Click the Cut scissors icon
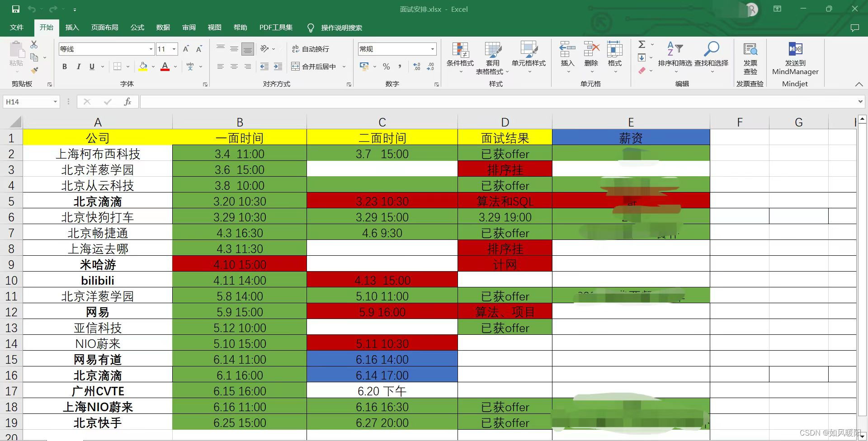The image size is (868, 441). 34,44
